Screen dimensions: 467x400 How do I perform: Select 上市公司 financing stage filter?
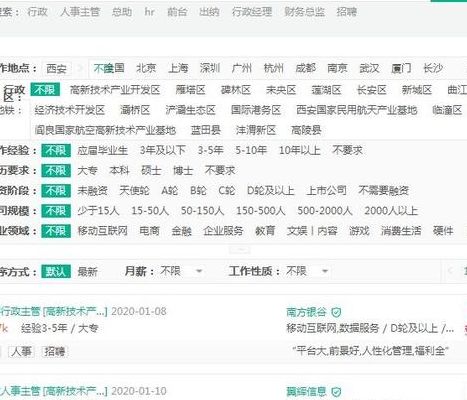326,191
